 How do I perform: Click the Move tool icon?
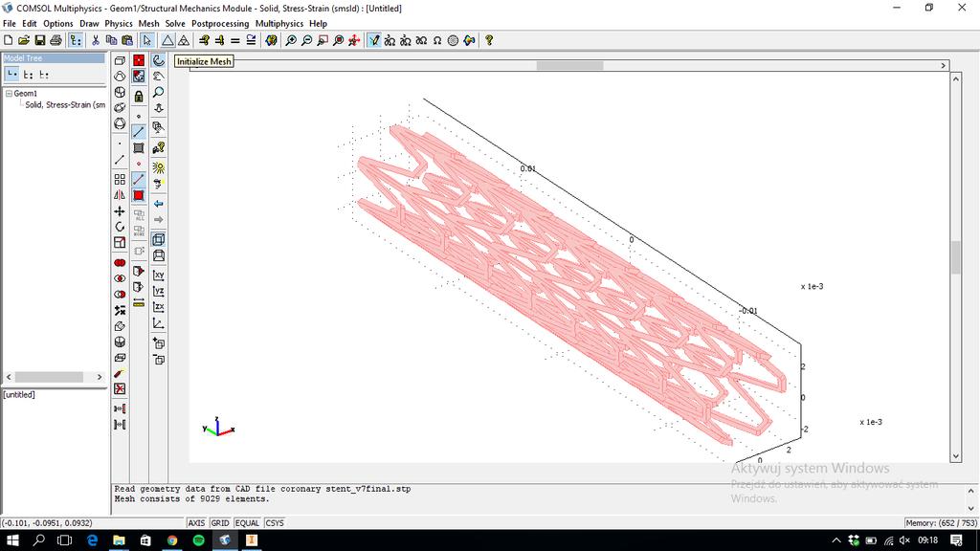tap(120, 211)
